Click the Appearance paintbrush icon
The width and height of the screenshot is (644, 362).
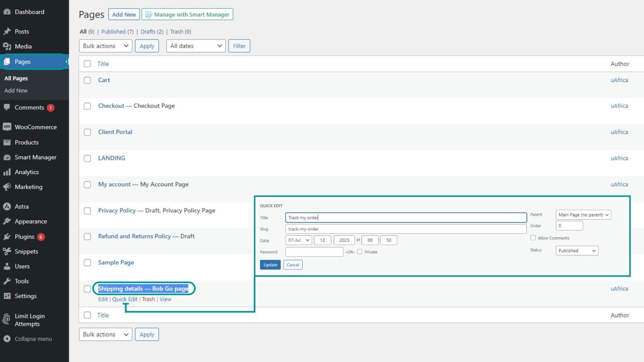click(x=7, y=222)
